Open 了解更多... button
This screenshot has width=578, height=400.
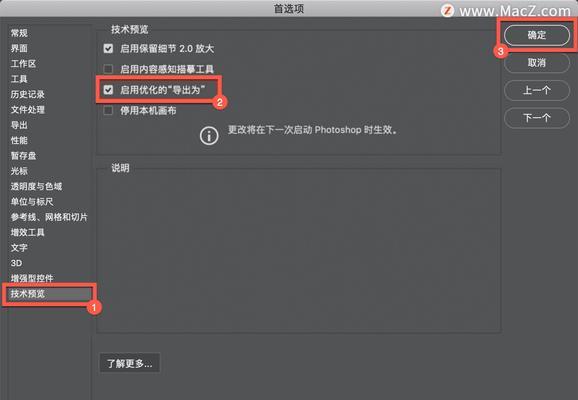pos(130,364)
